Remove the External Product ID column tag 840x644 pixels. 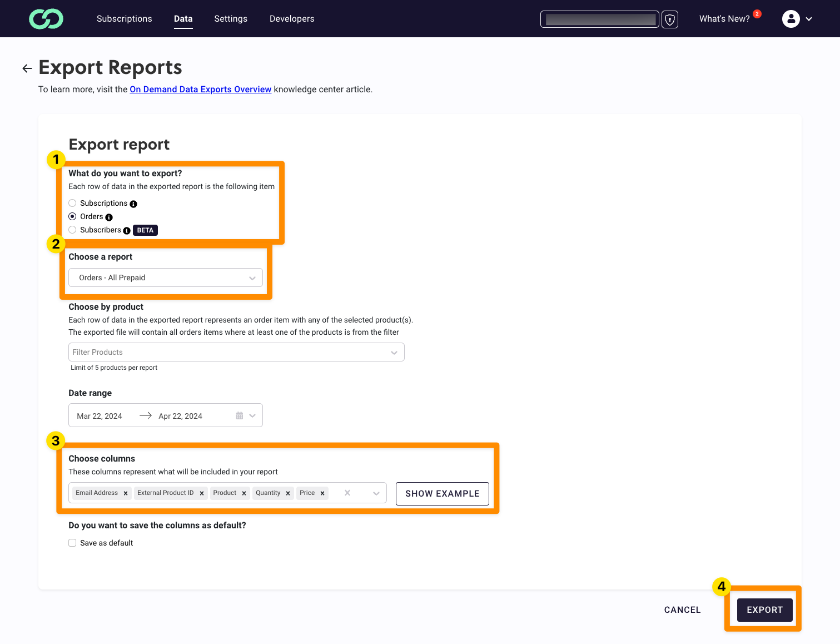[x=202, y=493]
